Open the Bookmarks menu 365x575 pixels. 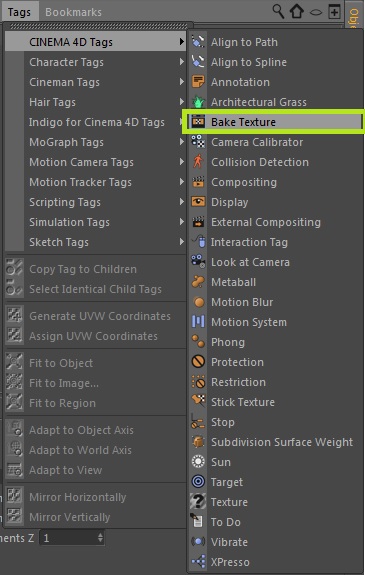73,12
